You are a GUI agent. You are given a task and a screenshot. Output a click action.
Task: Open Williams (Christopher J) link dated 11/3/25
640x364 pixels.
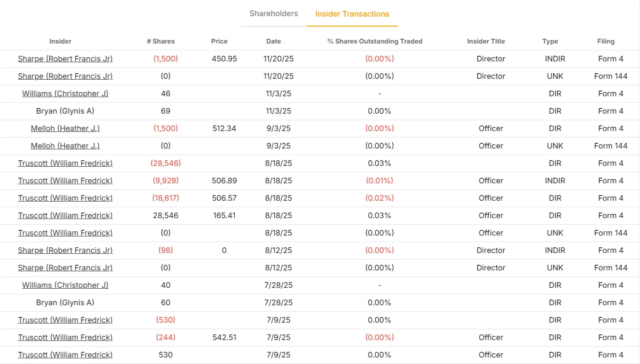[x=65, y=94]
